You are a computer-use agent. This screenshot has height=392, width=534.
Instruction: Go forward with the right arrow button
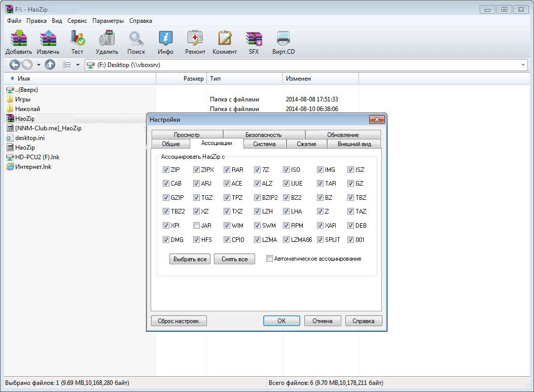coord(27,65)
